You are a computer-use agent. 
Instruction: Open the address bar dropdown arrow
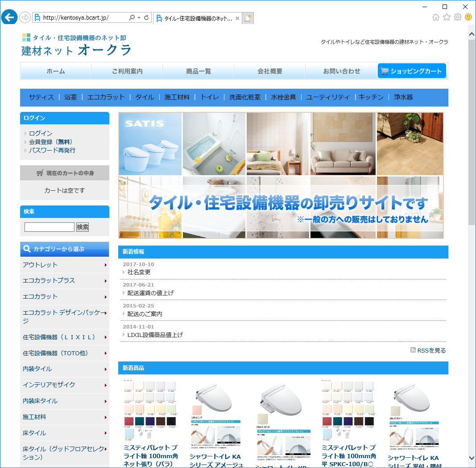pyautogui.click(x=139, y=17)
